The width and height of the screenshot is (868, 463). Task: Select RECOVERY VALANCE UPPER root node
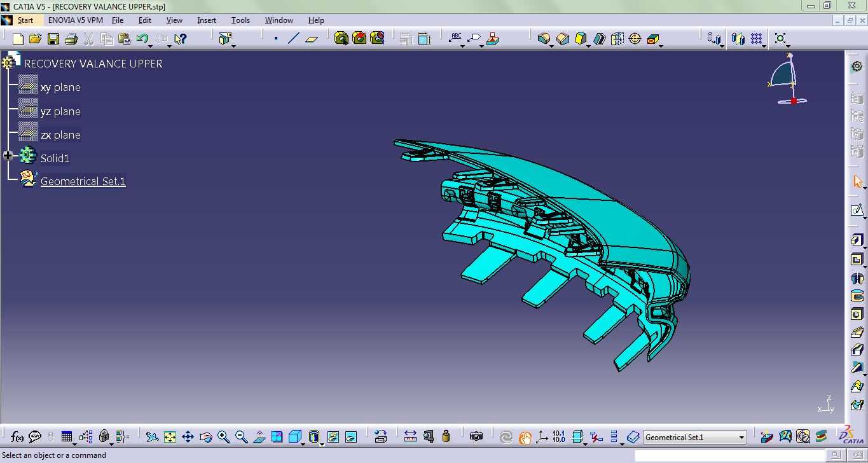click(93, 64)
